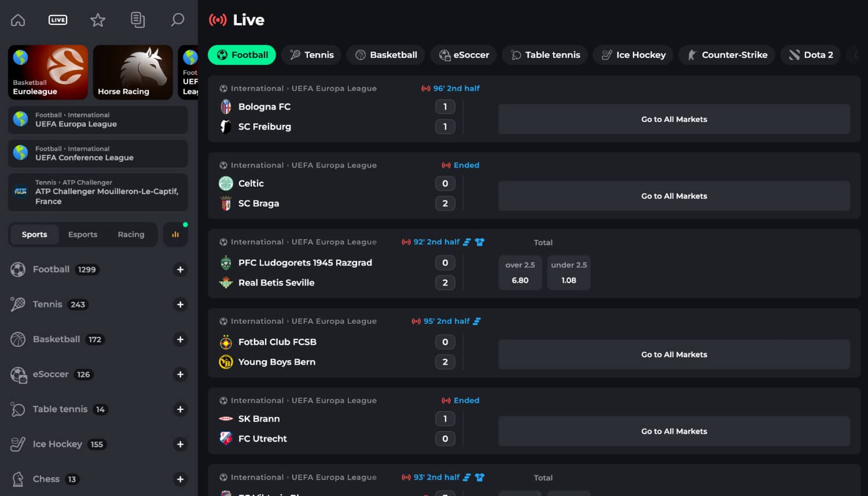Expand the Tennis category list

pos(180,305)
